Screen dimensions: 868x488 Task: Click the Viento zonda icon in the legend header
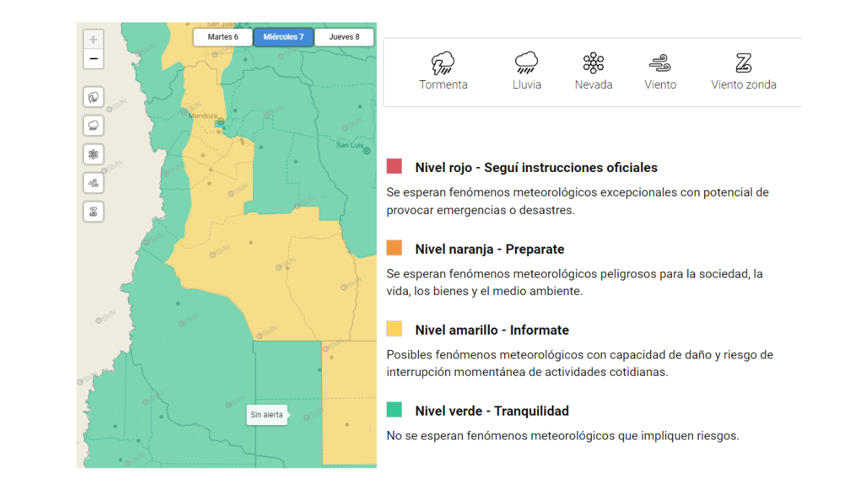[744, 64]
